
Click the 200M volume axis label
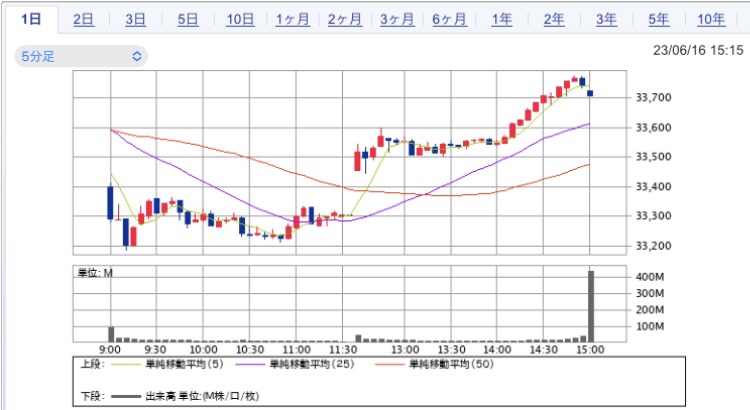650,310
